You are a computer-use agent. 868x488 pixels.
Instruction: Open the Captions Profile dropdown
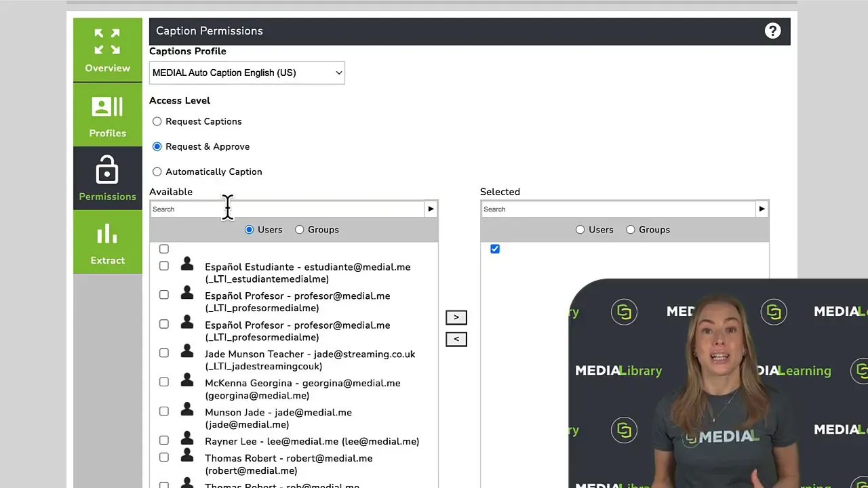tap(247, 73)
